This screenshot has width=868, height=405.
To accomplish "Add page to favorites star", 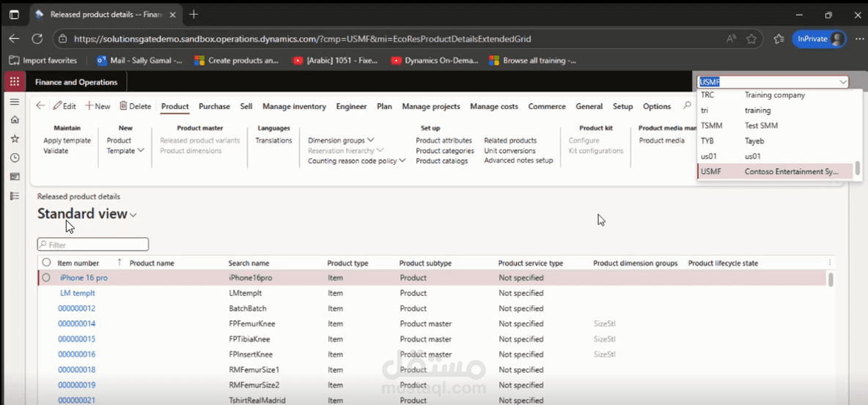I will [x=751, y=39].
